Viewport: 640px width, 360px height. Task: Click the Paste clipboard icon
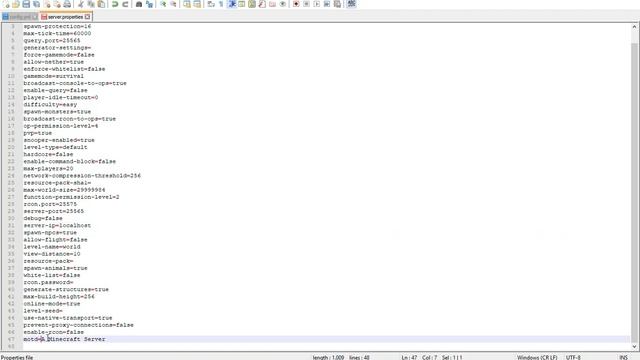[x=101, y=4]
